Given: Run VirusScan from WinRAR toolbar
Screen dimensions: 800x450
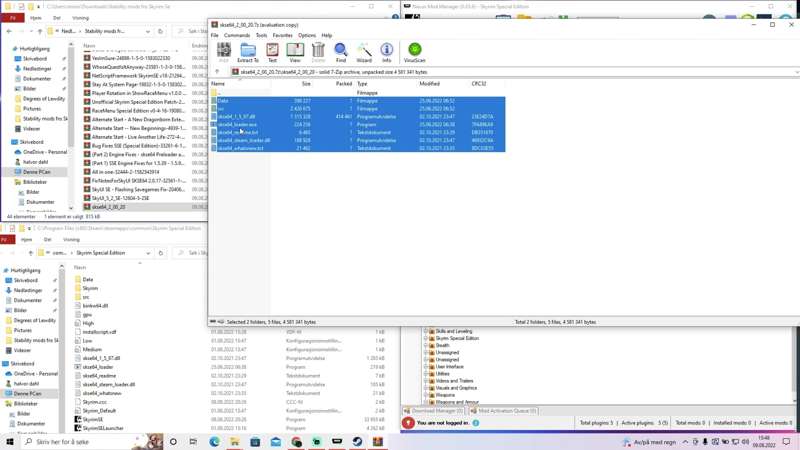Looking at the screenshot, I should [x=414, y=52].
